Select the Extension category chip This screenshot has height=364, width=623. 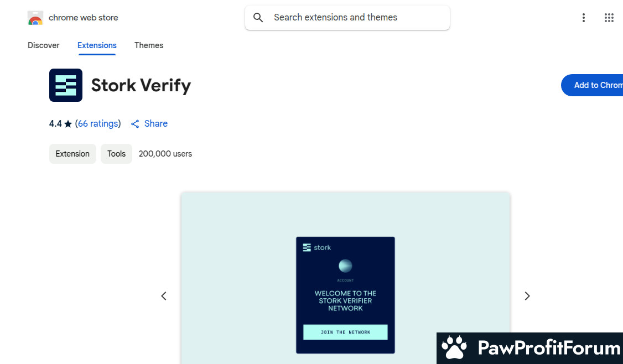click(72, 154)
